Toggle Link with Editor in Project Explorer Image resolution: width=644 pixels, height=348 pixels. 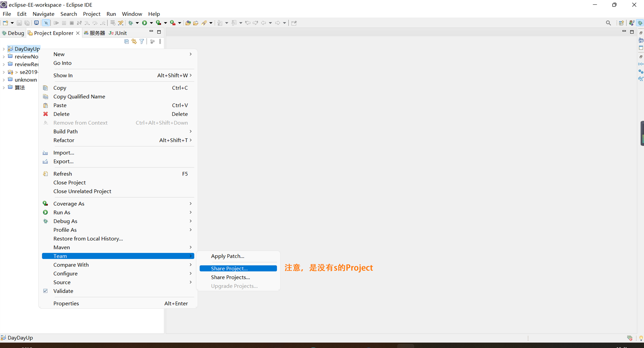click(134, 41)
